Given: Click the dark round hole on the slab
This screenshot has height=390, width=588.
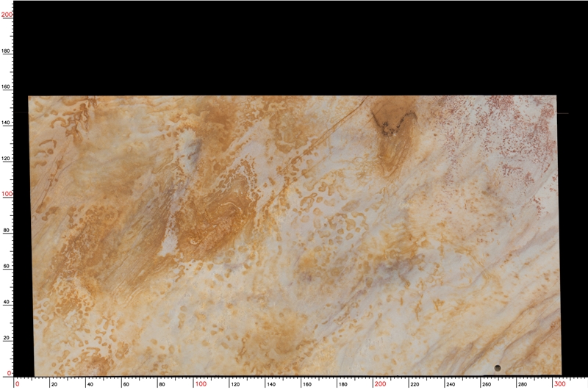Looking at the screenshot, I should [498, 368].
